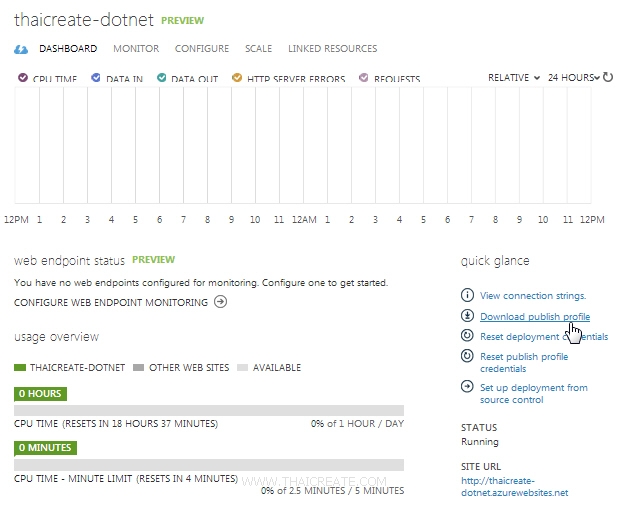
Task: Click the 'web endpoint status' heading
Action: (69, 261)
